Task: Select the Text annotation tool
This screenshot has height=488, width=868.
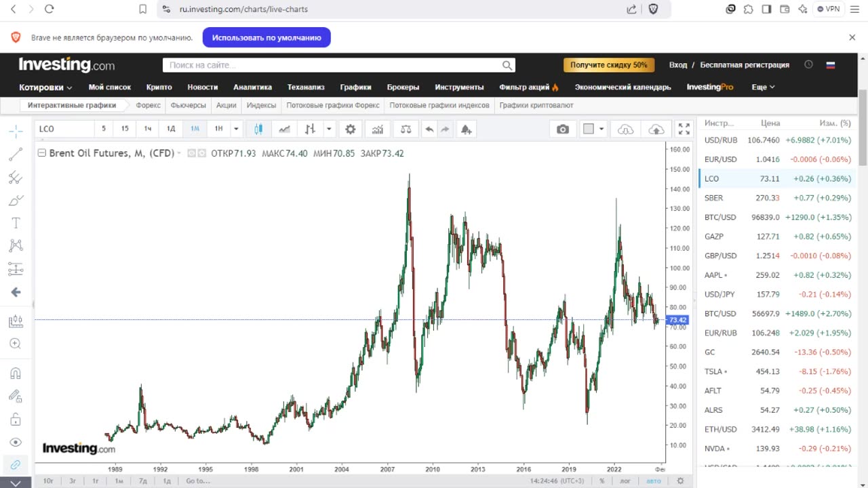Action: pos(16,223)
